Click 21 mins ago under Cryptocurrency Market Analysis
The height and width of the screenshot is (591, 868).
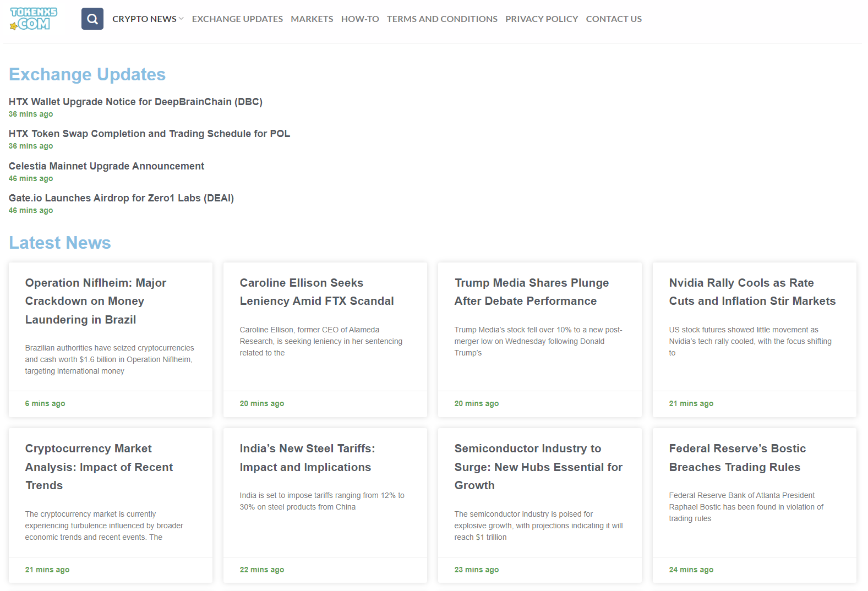pos(47,570)
